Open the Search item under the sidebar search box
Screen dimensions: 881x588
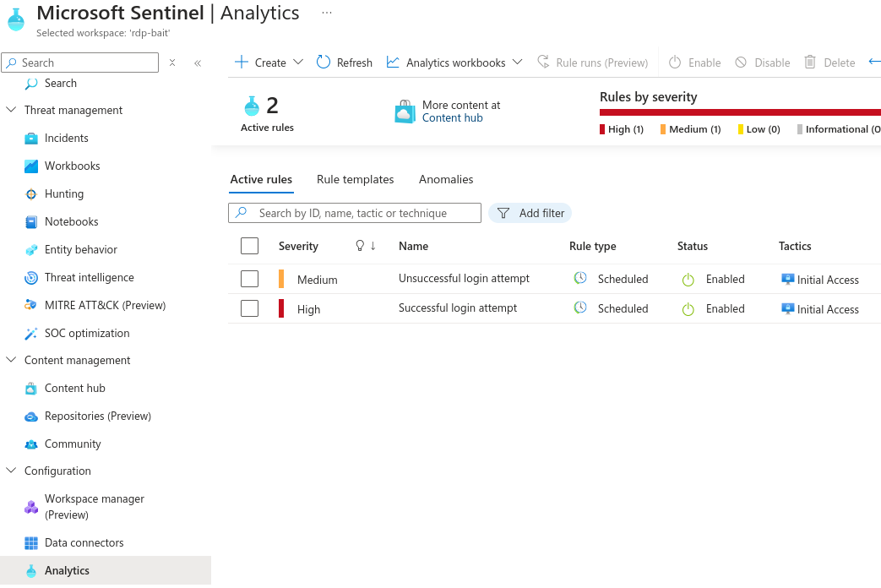[x=60, y=83]
